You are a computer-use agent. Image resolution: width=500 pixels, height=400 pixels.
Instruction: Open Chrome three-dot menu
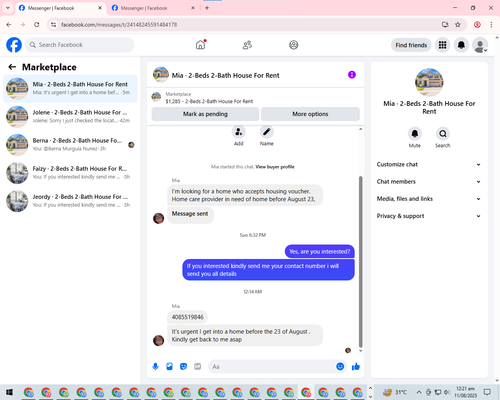491,25
